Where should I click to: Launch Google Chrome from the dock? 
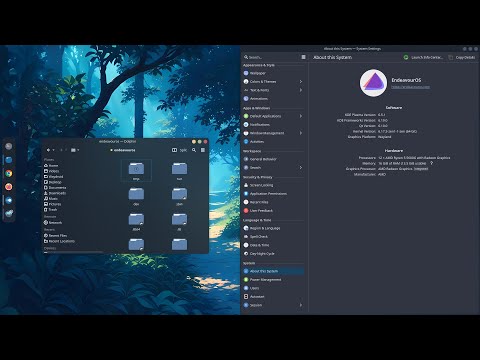[9, 173]
